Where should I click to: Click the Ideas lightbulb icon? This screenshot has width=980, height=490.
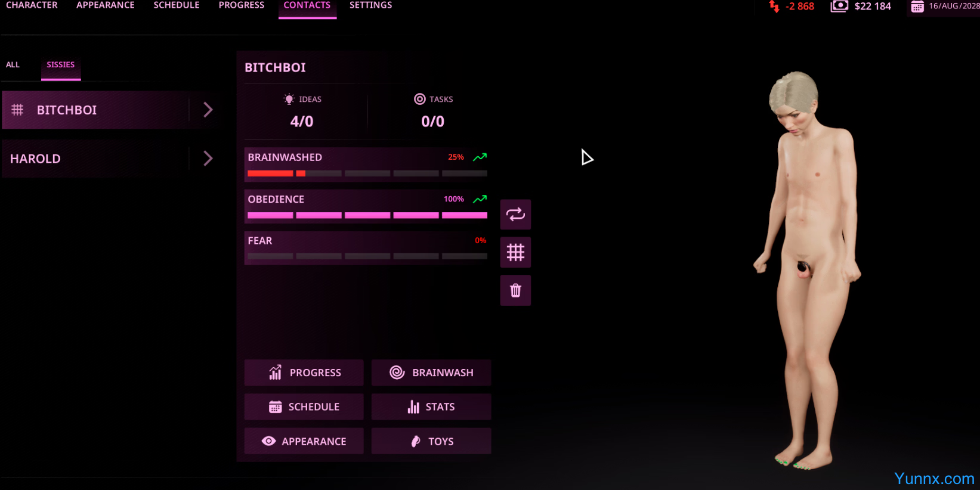tap(289, 99)
